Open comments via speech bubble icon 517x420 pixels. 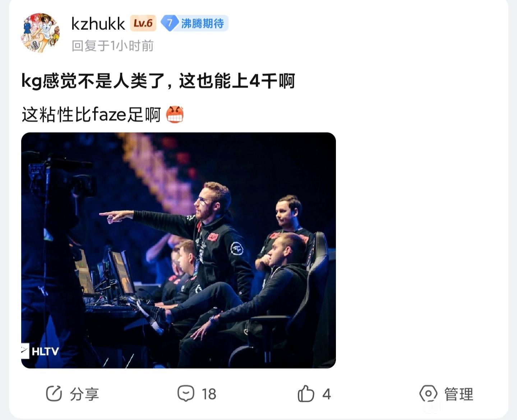click(186, 393)
